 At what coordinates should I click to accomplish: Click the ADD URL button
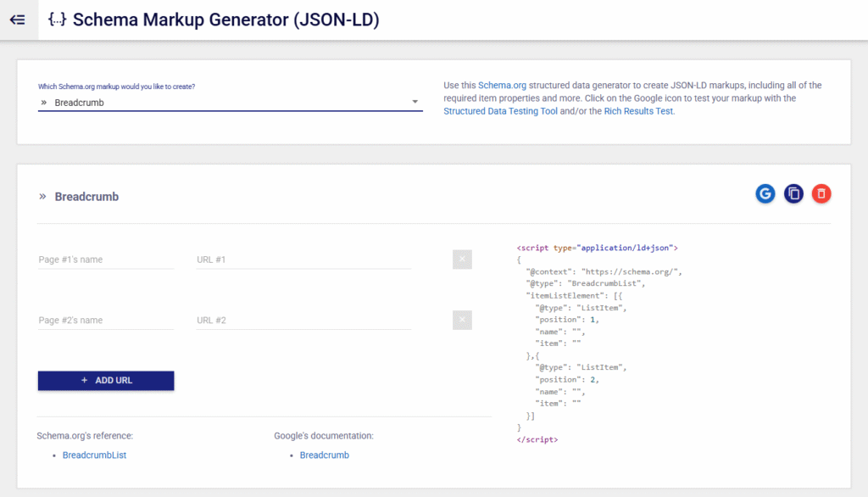click(106, 381)
